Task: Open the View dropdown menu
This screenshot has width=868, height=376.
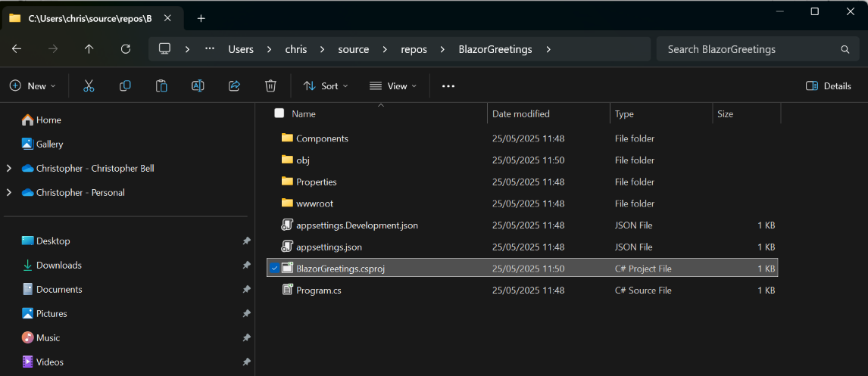Action: pyautogui.click(x=393, y=86)
